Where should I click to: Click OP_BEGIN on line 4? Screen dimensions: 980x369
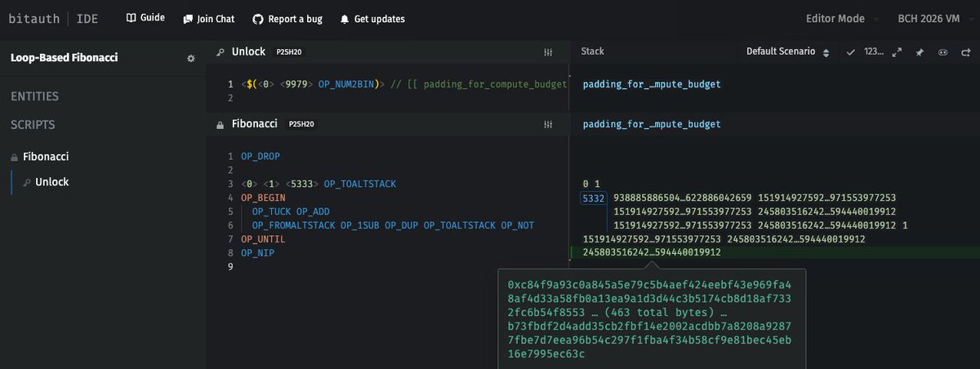(x=262, y=198)
